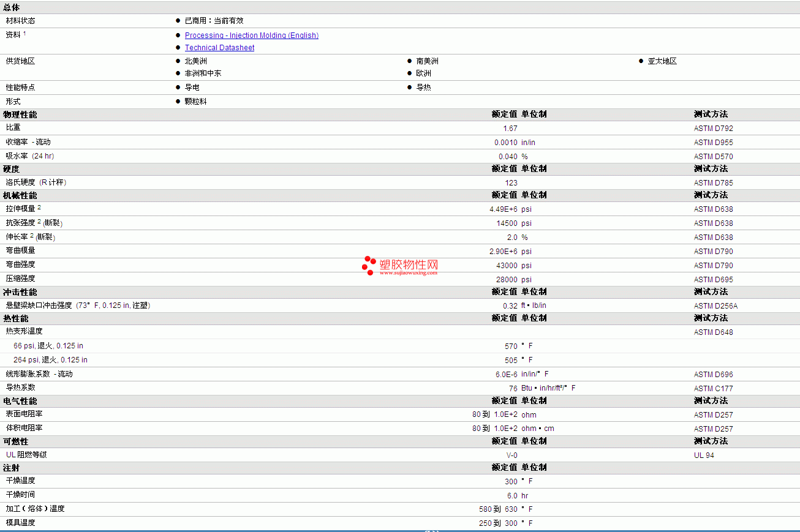This screenshot has height=532, width=800.
Task: Select the ASTM D792 test method cell
Action: (714, 129)
